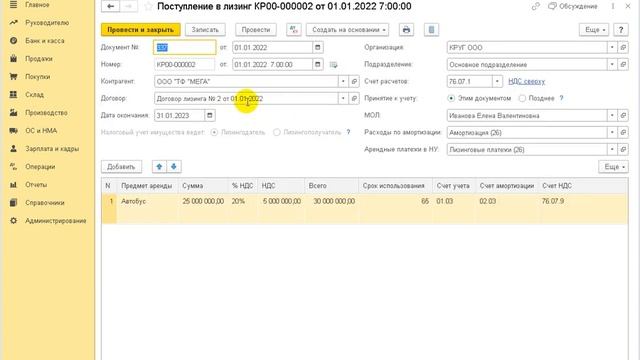Open the Обсуждение discussion panel
This screenshot has width=640, height=360.
click(x=572, y=7)
